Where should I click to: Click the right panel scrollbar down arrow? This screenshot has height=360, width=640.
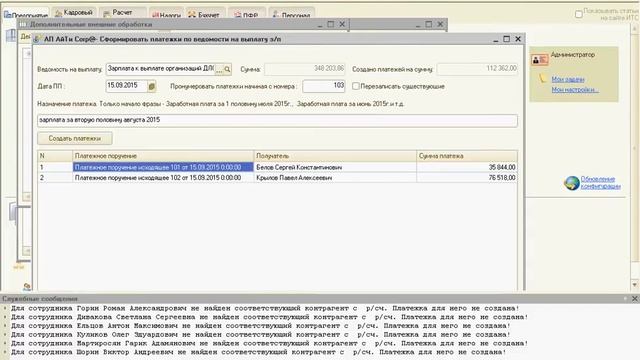(635, 284)
